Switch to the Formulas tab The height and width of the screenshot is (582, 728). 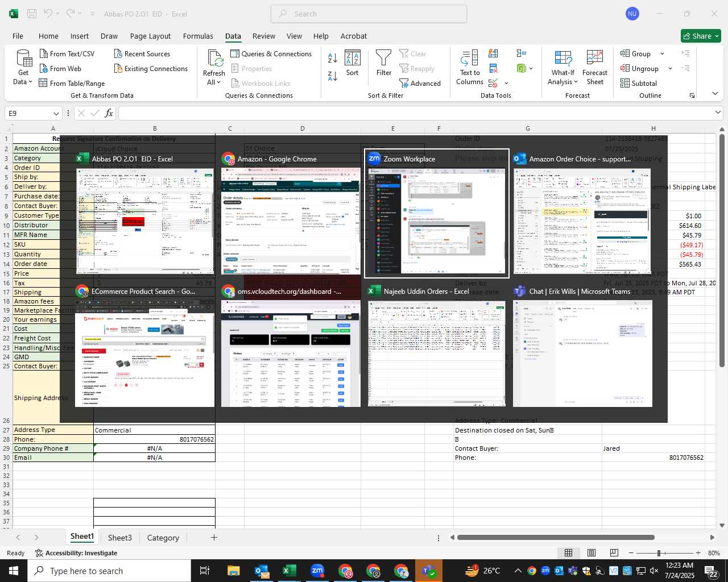click(198, 36)
